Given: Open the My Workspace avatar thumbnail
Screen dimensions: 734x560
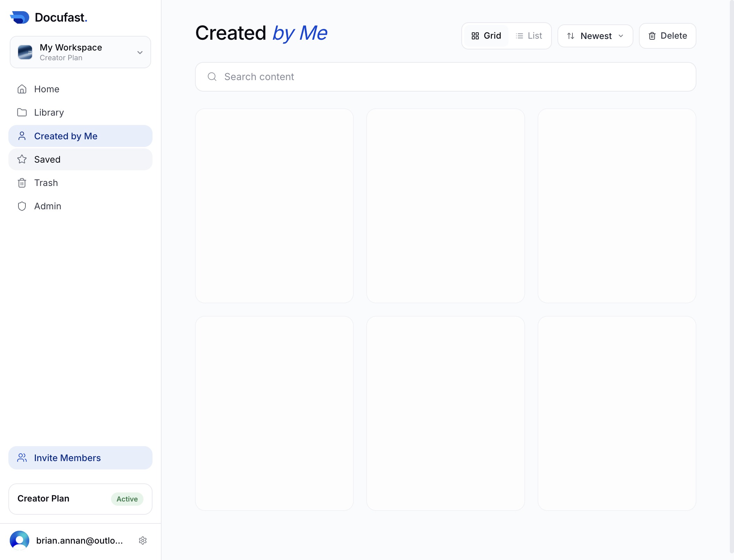Looking at the screenshot, I should coord(25,52).
